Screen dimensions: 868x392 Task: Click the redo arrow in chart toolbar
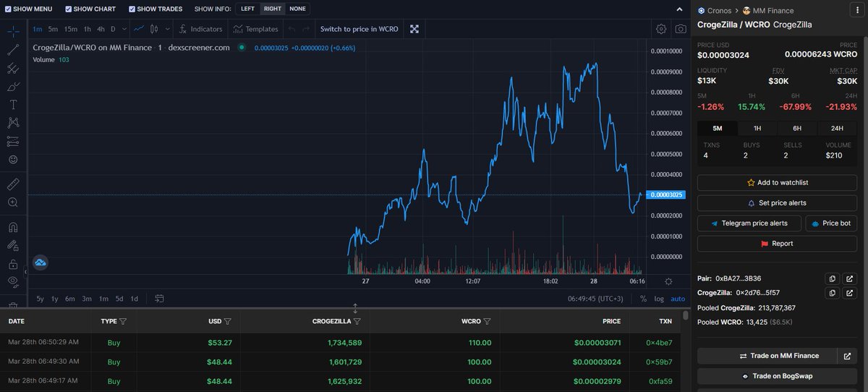pyautogui.click(x=306, y=29)
